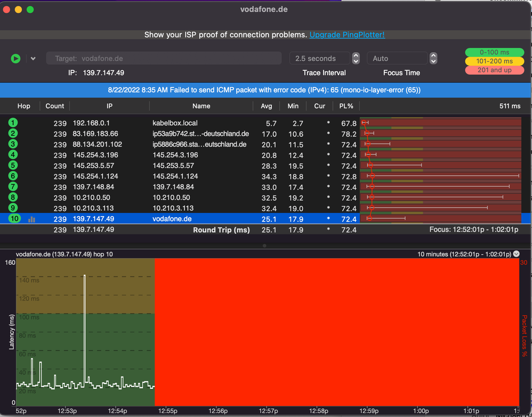
Task: Click the Upgrade PingPlotter! link
Action: (x=347, y=35)
